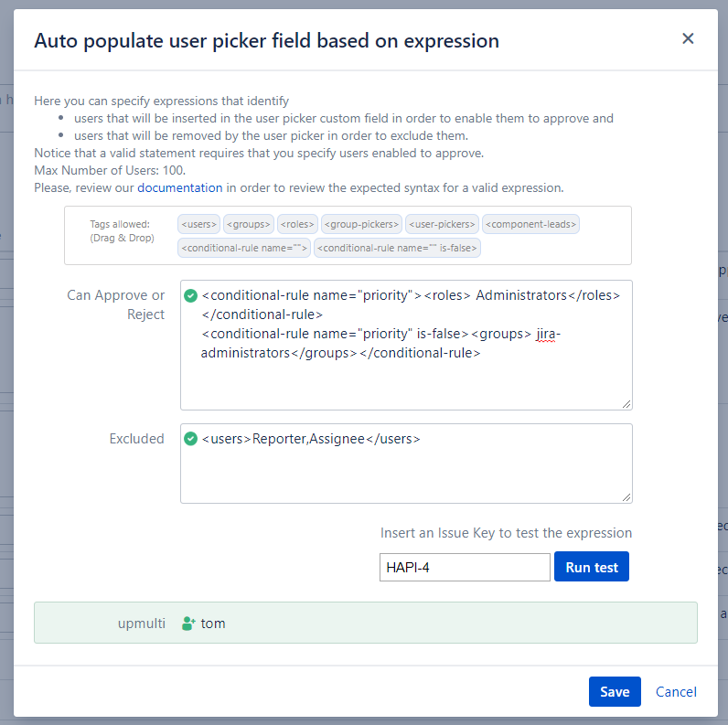The width and height of the screenshot is (728, 725).
Task: Grab the Excluded textarea resize handle
Action: pyautogui.click(x=626, y=497)
